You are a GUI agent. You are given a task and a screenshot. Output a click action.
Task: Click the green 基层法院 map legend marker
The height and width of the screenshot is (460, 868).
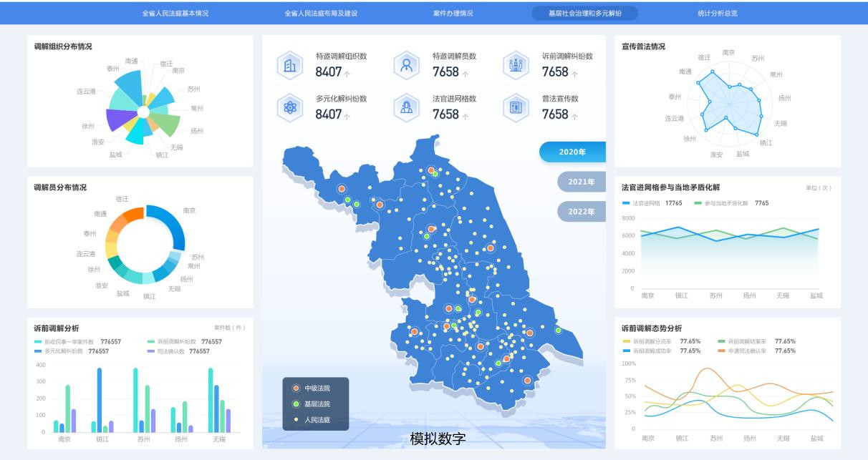296,403
